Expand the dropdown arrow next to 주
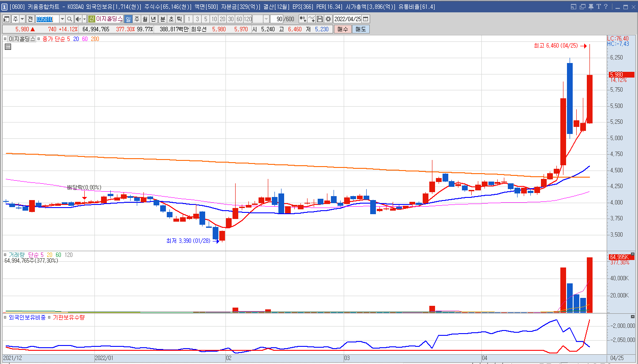 (22, 19)
